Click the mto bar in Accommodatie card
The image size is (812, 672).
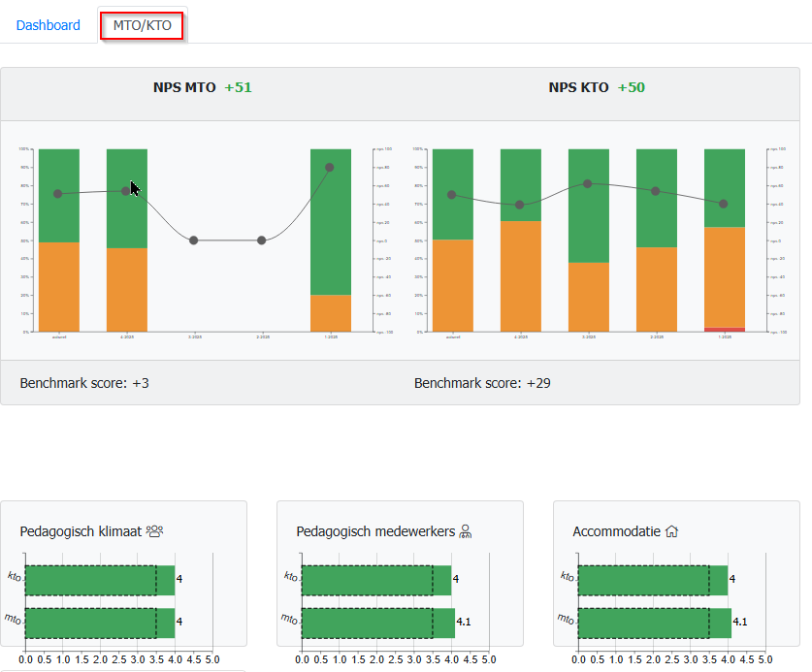654,623
